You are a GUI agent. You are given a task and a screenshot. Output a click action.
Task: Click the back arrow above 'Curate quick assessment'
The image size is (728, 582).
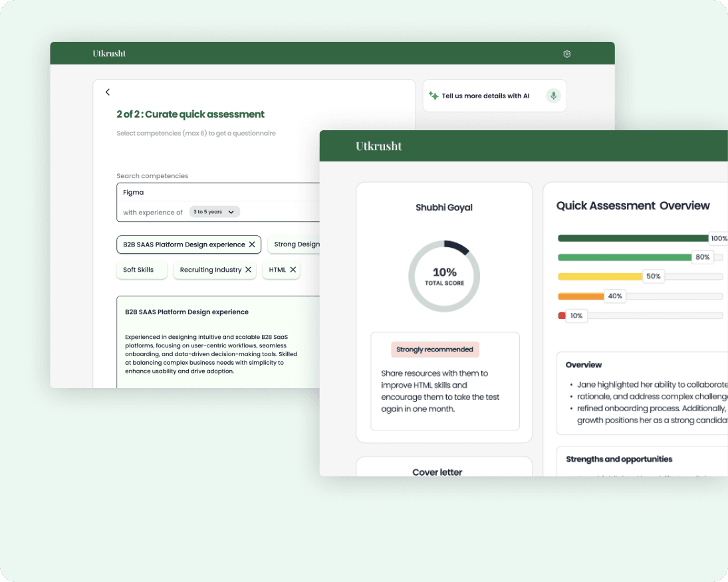point(108,92)
